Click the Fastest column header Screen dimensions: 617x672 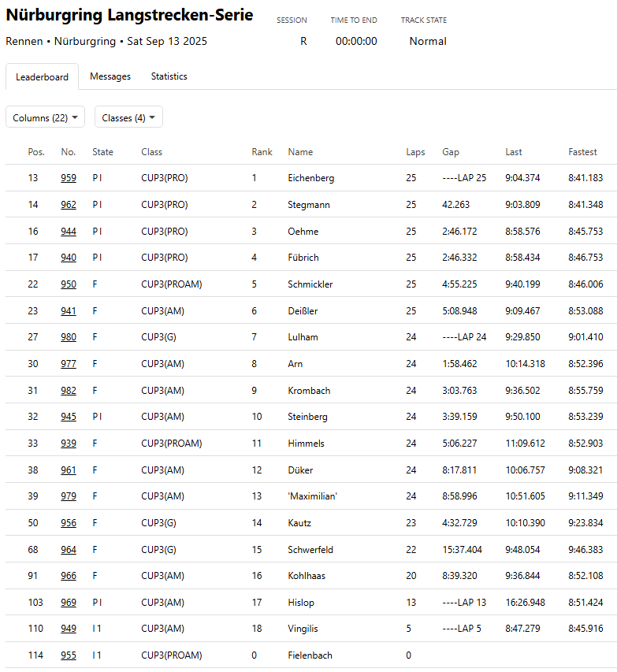click(582, 152)
